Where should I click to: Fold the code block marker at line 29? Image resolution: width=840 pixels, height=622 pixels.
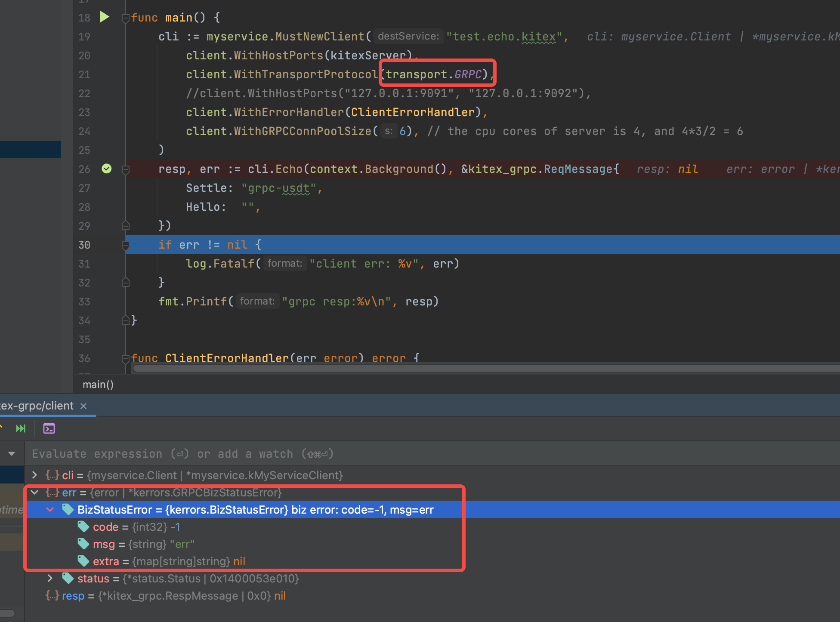[125, 225]
